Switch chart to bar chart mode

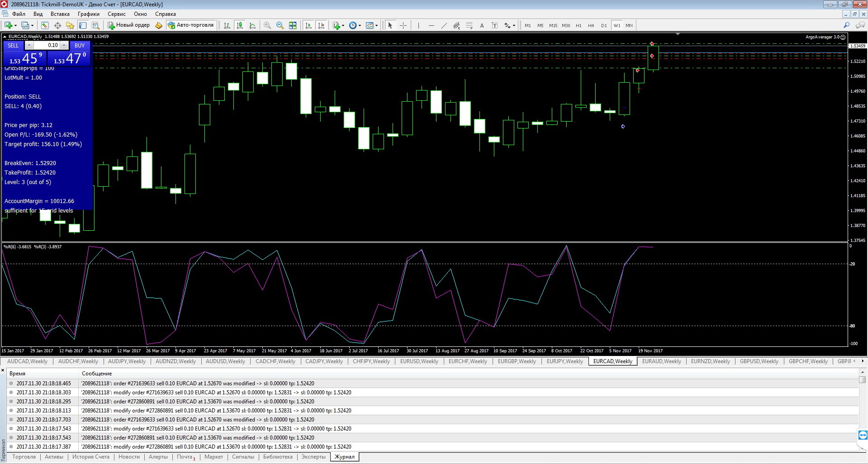(x=227, y=25)
